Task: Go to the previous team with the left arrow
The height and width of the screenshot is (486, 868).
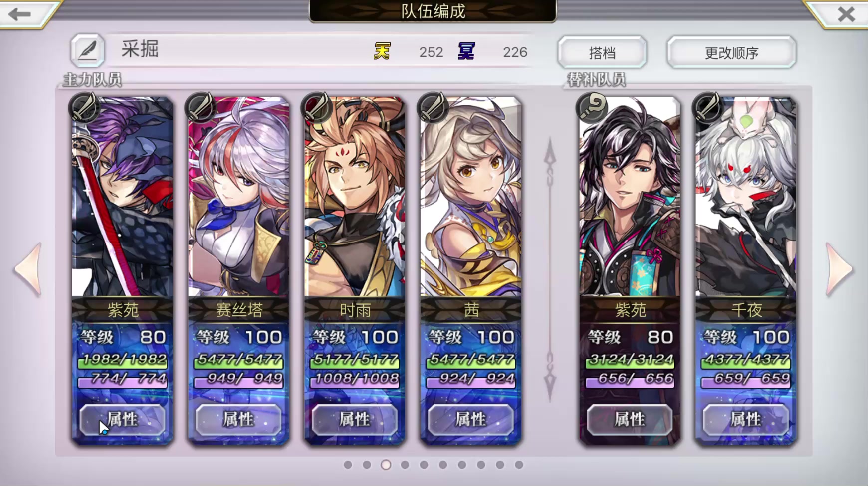Action: click(x=28, y=269)
